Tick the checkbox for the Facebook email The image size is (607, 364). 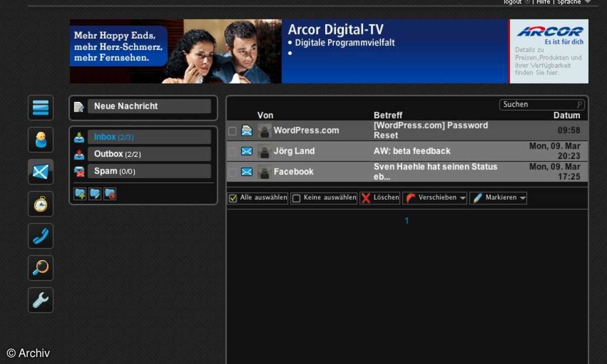point(232,172)
